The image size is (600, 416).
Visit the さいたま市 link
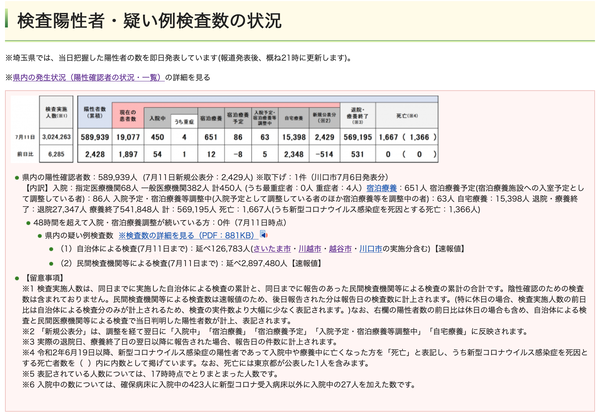point(272,249)
